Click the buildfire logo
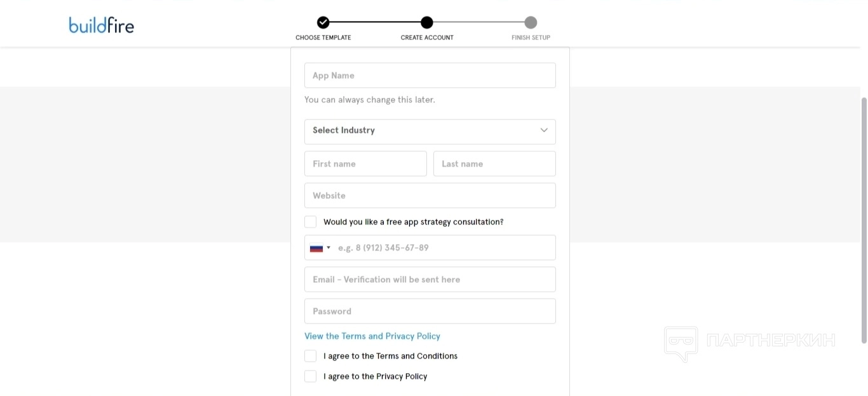The width and height of the screenshot is (868, 396). pos(102,25)
